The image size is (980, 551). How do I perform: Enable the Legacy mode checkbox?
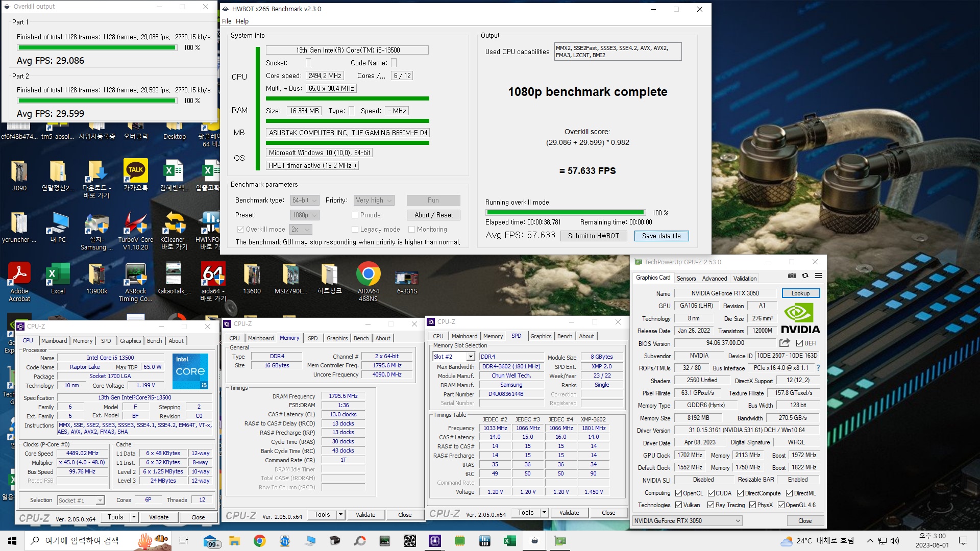pyautogui.click(x=355, y=230)
